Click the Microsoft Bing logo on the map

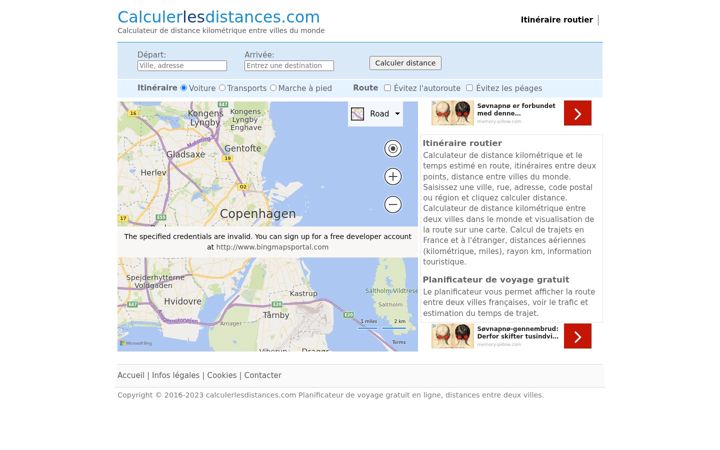tap(135, 343)
